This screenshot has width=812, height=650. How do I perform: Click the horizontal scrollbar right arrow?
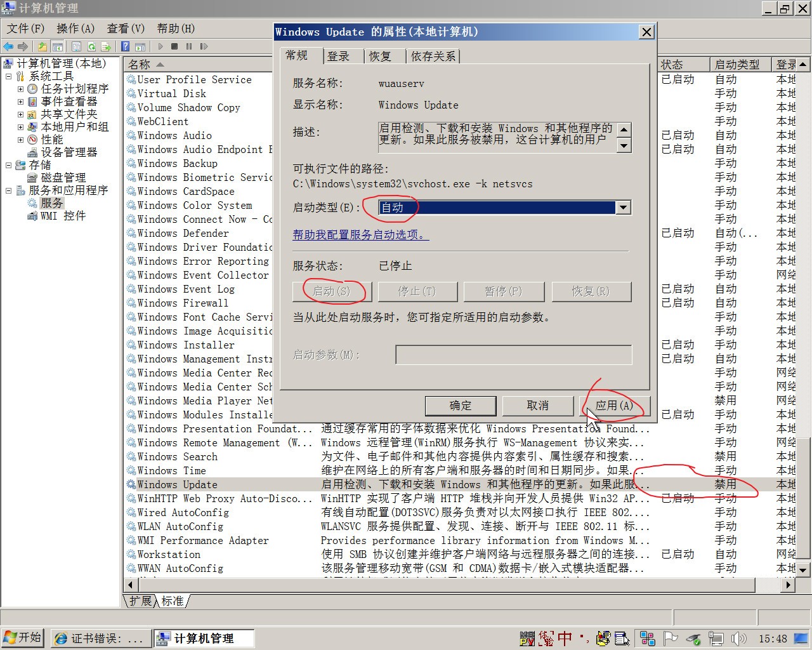pos(789,585)
